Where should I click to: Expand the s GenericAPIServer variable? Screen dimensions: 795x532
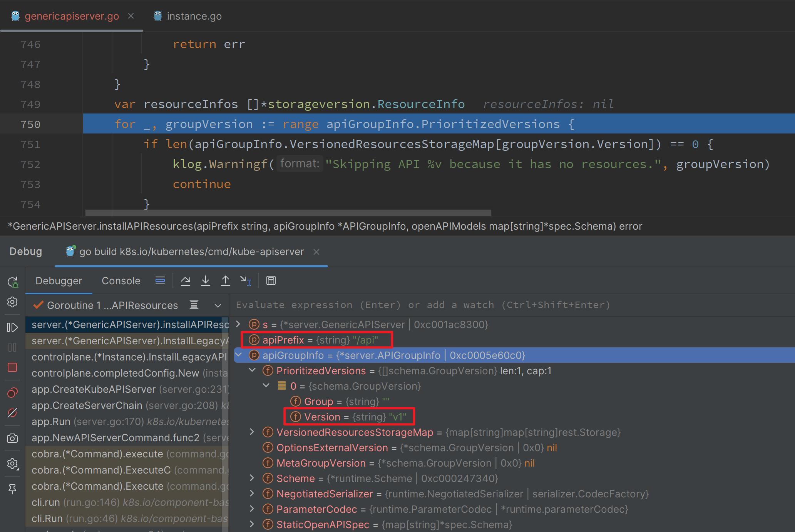pyautogui.click(x=238, y=324)
